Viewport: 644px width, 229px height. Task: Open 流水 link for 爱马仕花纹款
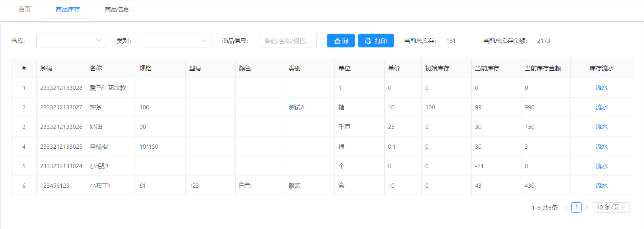click(x=601, y=88)
